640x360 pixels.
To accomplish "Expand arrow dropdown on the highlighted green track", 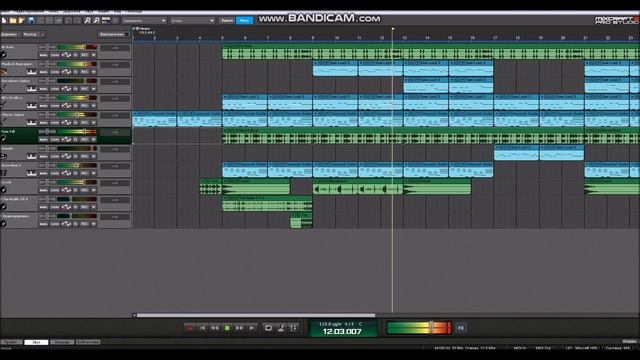I will (x=94, y=139).
